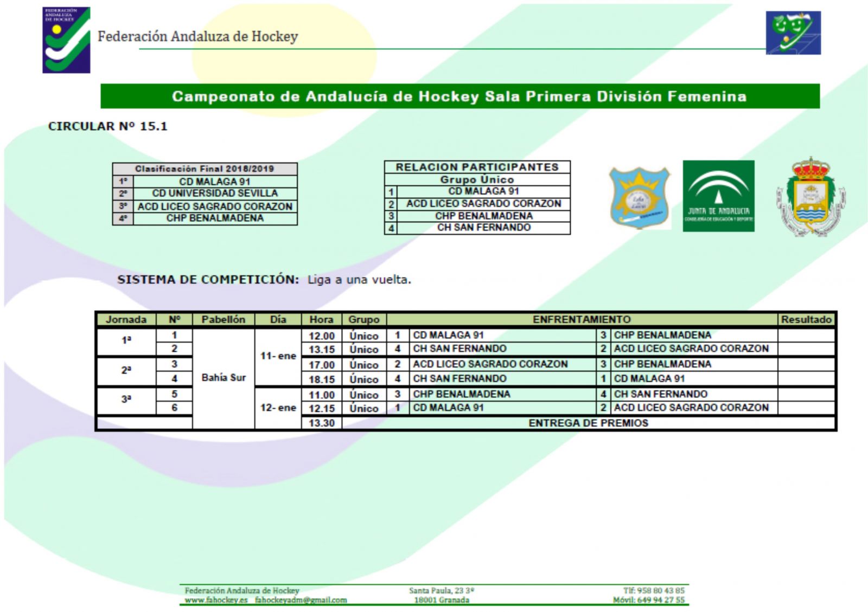
Task: Click the '11.00' match time
Action: [322, 395]
